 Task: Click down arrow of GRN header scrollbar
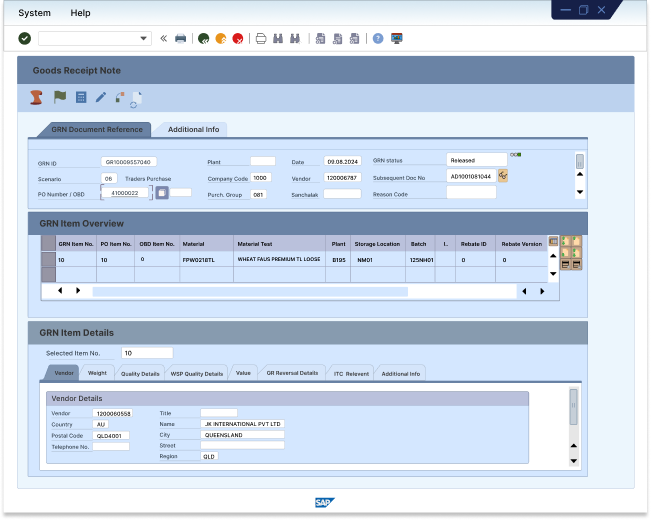[x=580, y=192]
